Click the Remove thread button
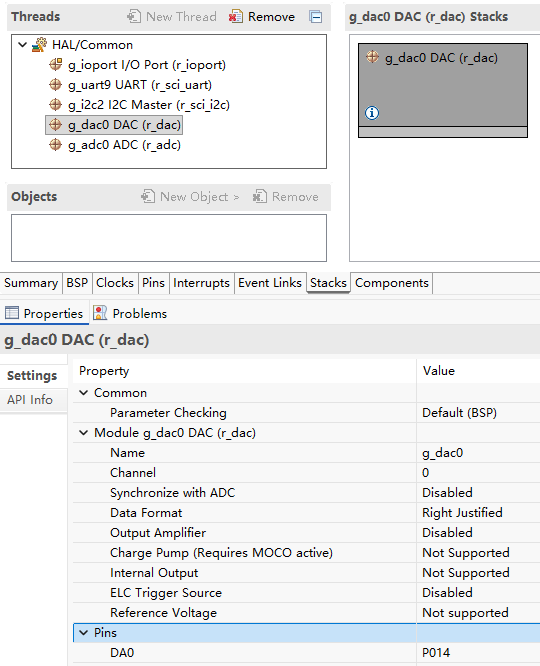The height and width of the screenshot is (666, 540). click(262, 17)
